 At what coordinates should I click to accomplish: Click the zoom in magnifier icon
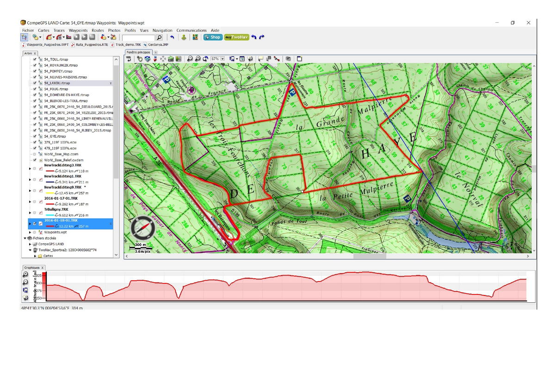[x=197, y=59]
